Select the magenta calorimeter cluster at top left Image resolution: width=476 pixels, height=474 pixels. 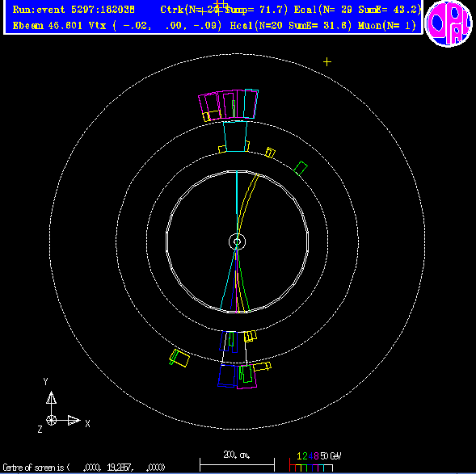click(x=209, y=107)
